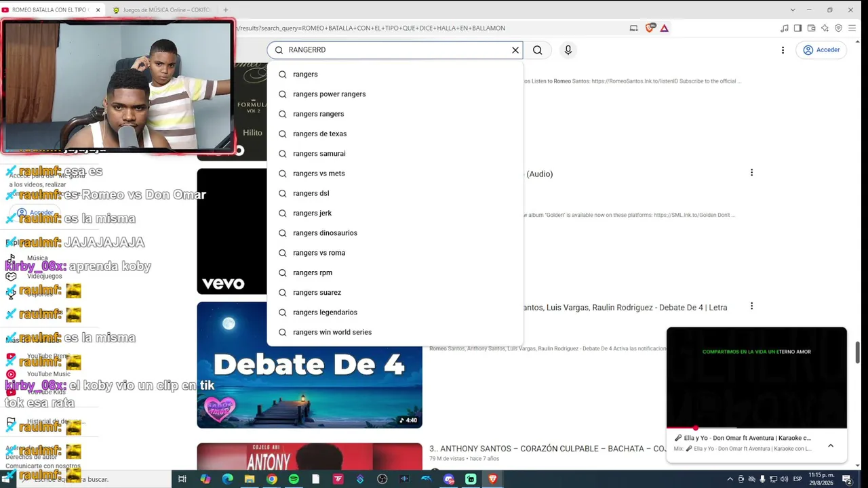Image resolution: width=868 pixels, height=488 pixels.
Task: Click the magnifier search button
Action: click(537, 49)
